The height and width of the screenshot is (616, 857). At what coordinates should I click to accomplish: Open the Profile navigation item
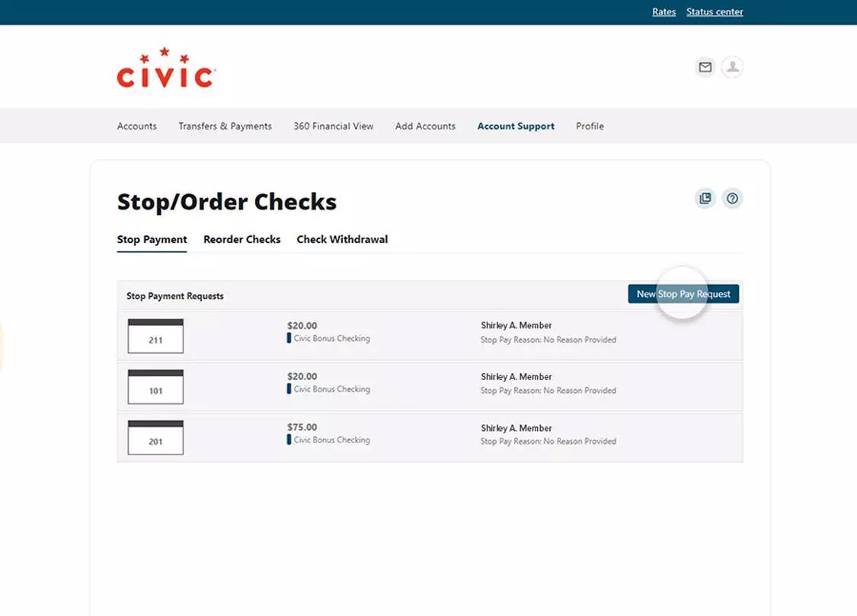click(x=590, y=126)
